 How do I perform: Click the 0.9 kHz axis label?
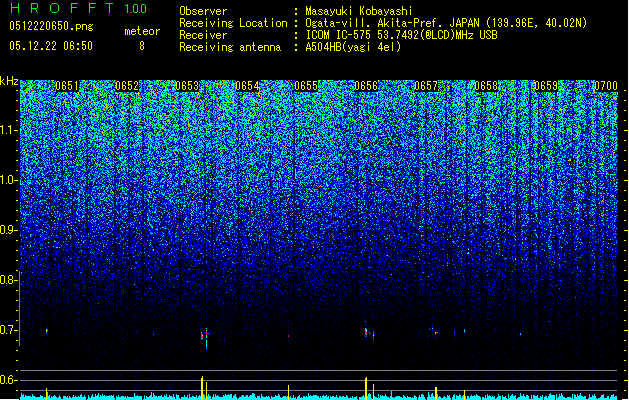[9, 230]
